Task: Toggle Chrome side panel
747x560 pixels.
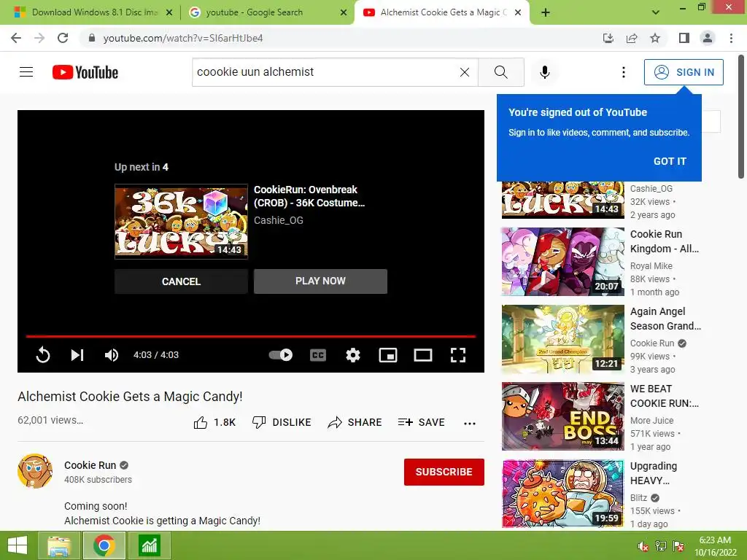Action: click(684, 38)
